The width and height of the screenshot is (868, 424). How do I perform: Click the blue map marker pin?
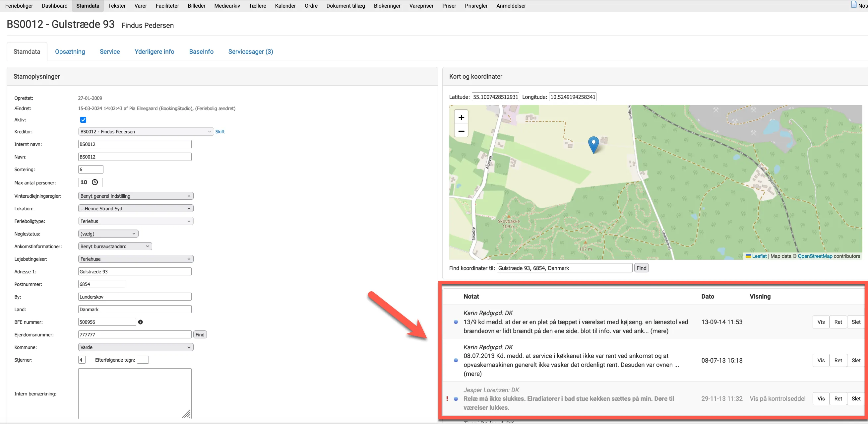click(x=594, y=144)
